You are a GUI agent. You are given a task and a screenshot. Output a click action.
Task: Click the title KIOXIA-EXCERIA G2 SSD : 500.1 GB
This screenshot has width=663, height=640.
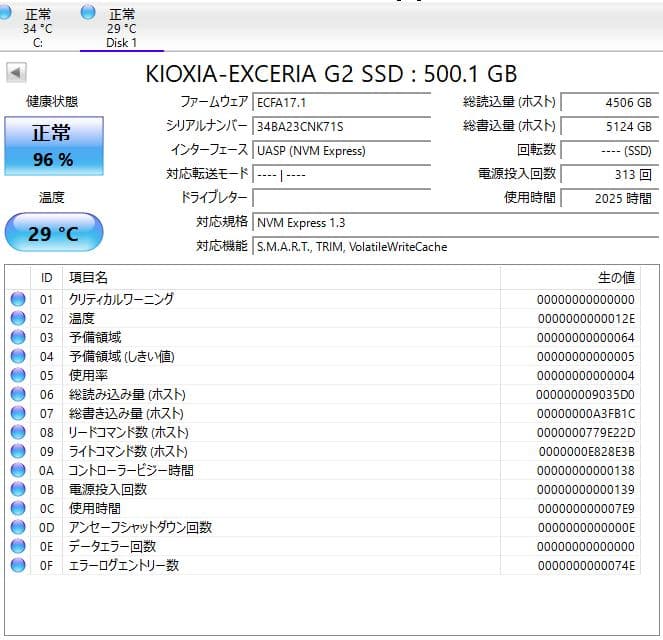click(331, 74)
